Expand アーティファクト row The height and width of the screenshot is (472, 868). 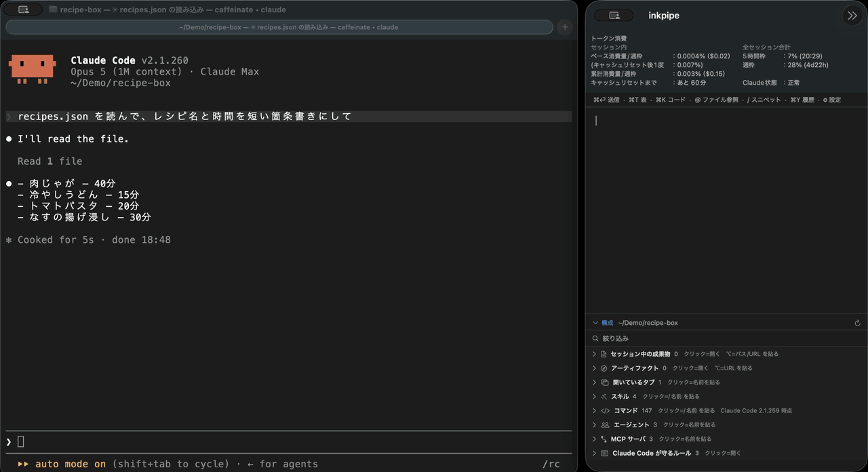tap(595, 368)
